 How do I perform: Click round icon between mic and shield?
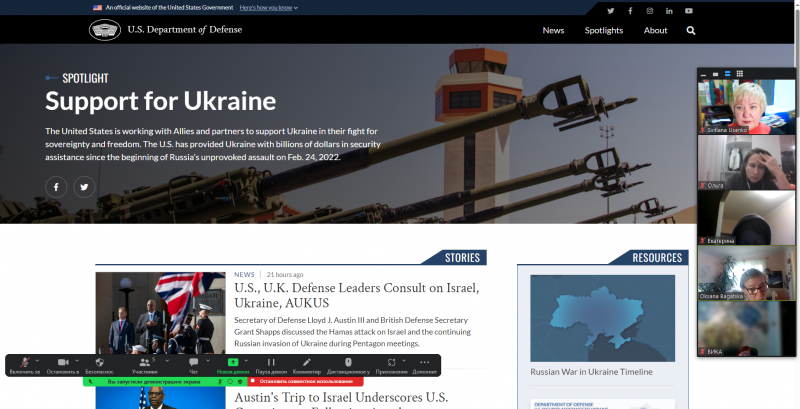(x=230, y=381)
